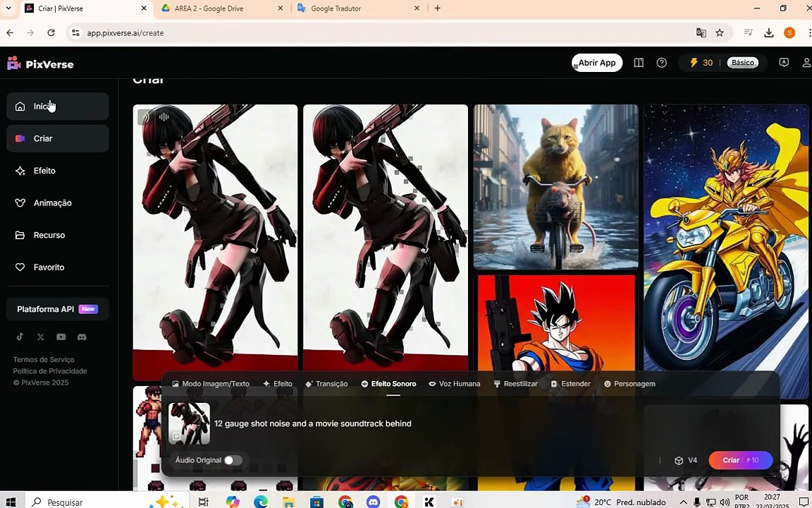Click the Criar generate button
Screen dimensions: 812x508
[741, 460]
